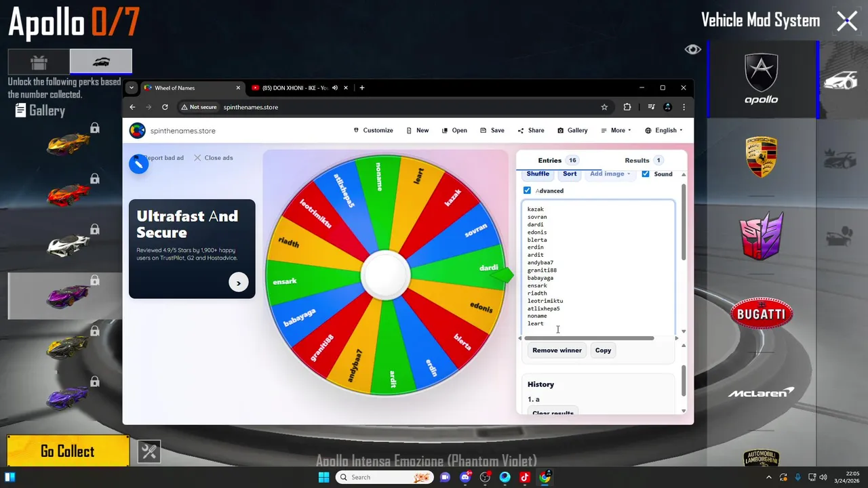The height and width of the screenshot is (488, 868).
Task: Select the Transformers brand logo
Action: [762, 236]
